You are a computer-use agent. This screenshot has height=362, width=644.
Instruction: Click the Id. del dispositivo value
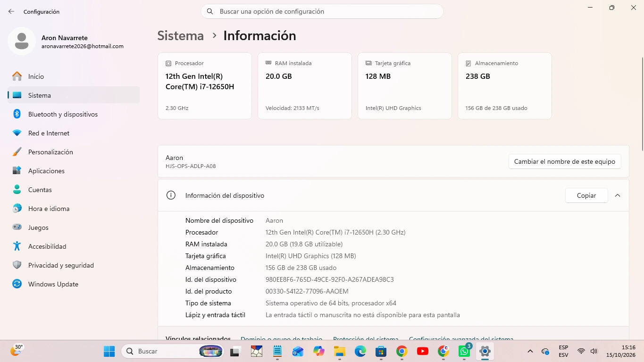click(330, 279)
